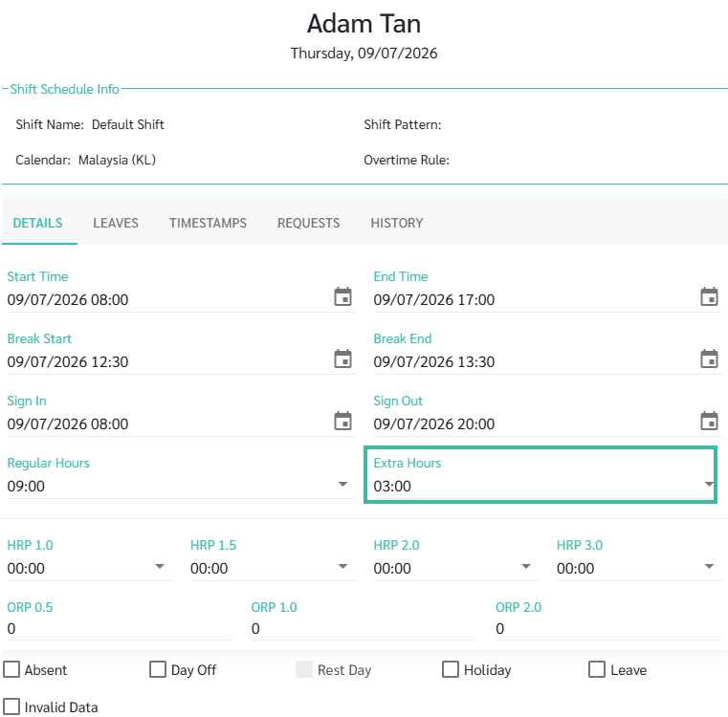The image size is (728, 717).
Task: Edit the Break Start field value
Action: click(x=167, y=362)
